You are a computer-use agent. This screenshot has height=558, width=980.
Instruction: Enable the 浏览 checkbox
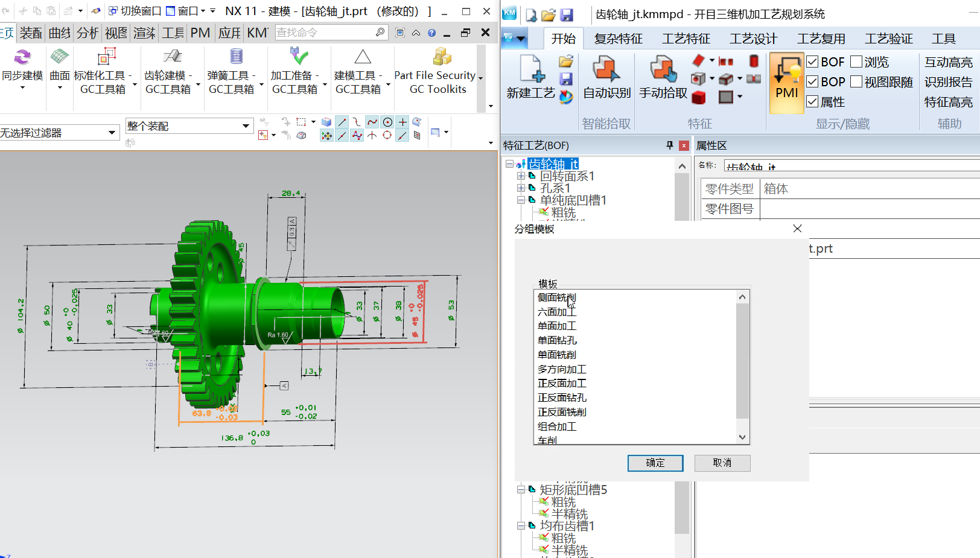[x=856, y=62]
